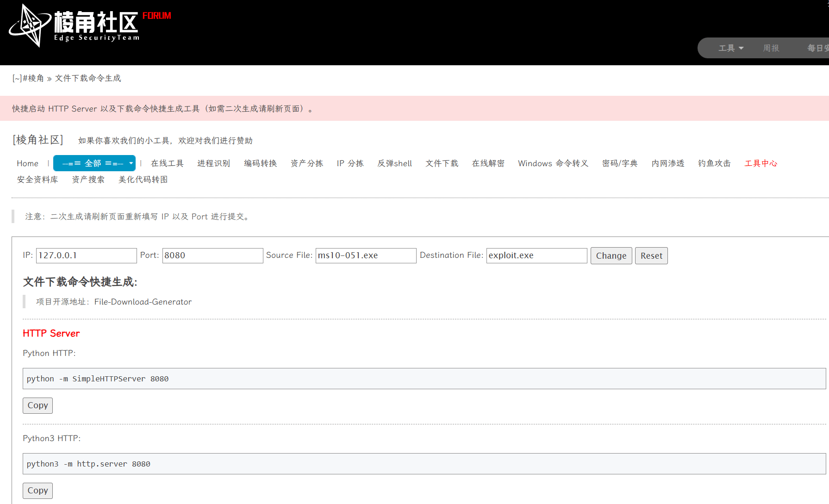Open the 文件下载 category
The height and width of the screenshot is (504, 829).
tap(442, 163)
